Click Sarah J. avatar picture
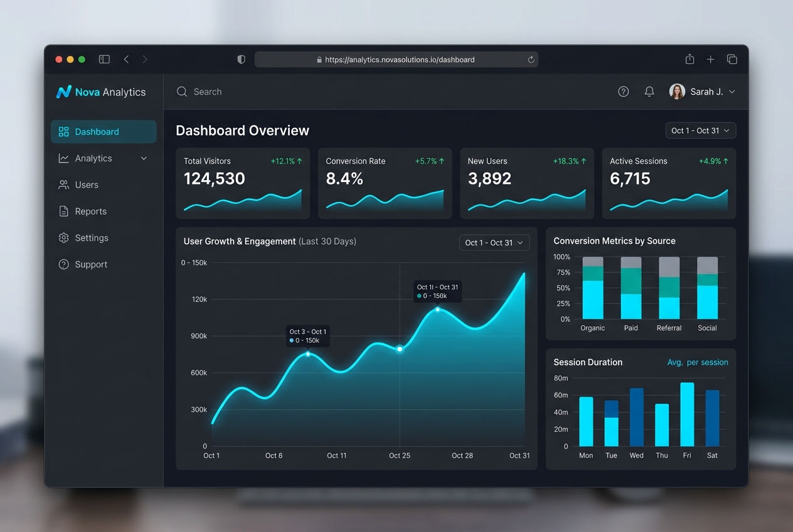This screenshot has height=532, width=793. (677, 92)
